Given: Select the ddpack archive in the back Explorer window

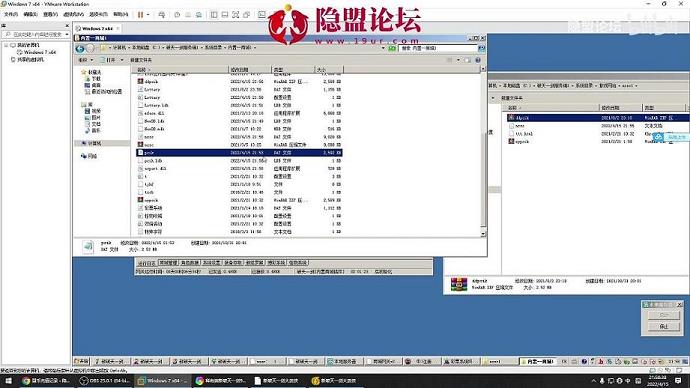Looking at the screenshot, I should [x=598, y=118].
